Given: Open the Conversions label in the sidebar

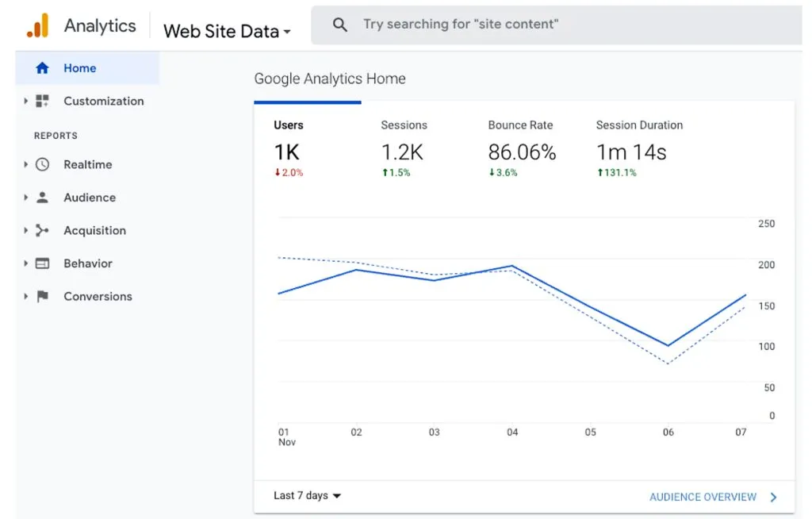Looking at the screenshot, I should [x=98, y=296].
